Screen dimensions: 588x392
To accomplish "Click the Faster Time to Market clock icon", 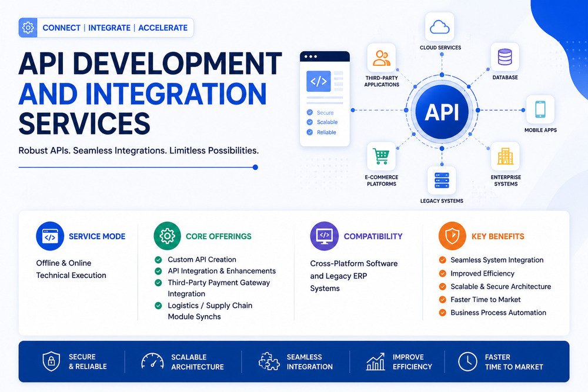I will click(x=467, y=361).
